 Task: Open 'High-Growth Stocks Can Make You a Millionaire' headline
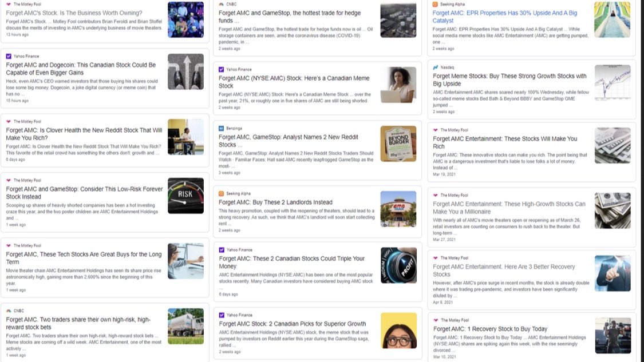click(x=509, y=208)
